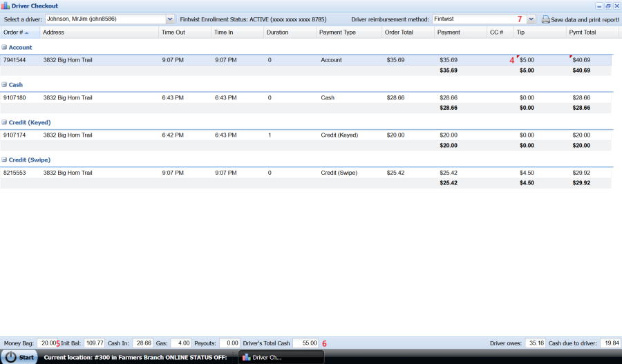The height and width of the screenshot is (364, 622).
Task: Click the Driver Checkout title bar icon
Action: [x=6, y=6]
